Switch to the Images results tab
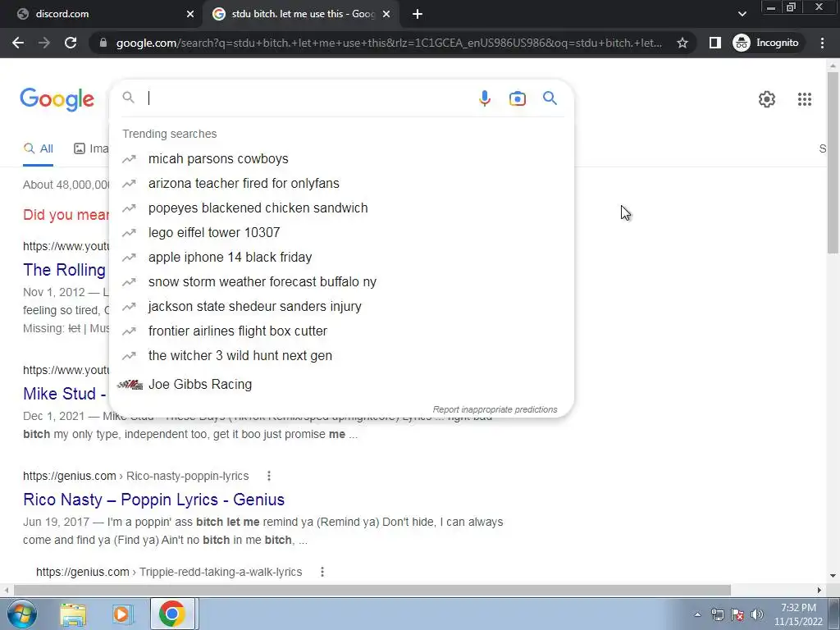840x630 pixels. pos(91,149)
